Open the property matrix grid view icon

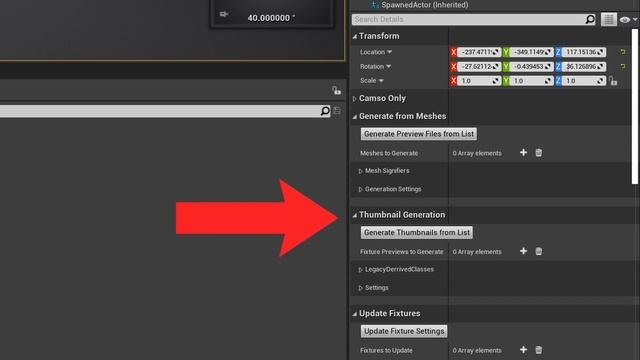609,19
